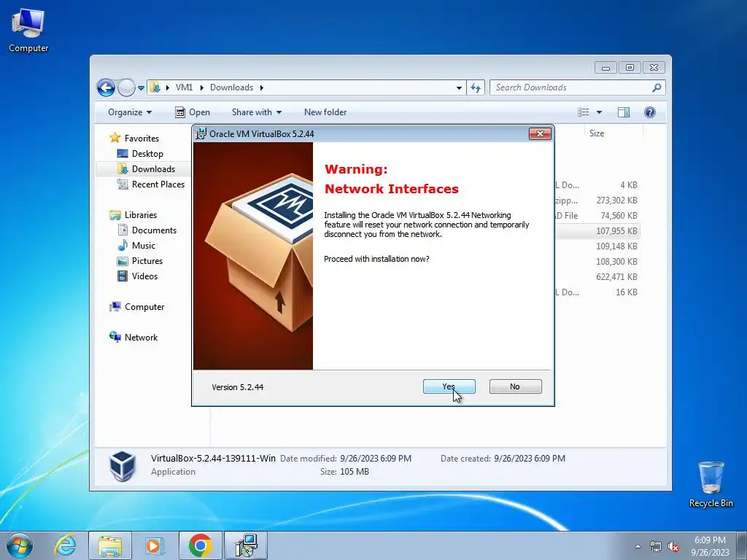Open the Documents library
Image resolution: width=747 pixels, height=560 pixels.
coord(147,230)
